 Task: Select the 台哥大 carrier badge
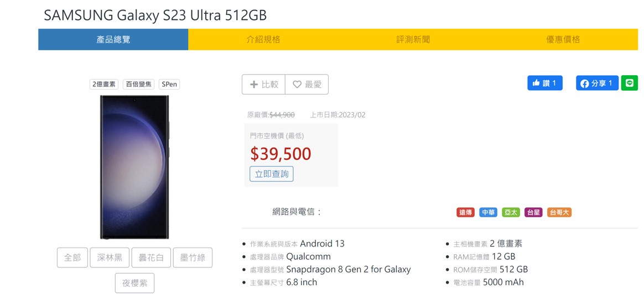point(559,212)
